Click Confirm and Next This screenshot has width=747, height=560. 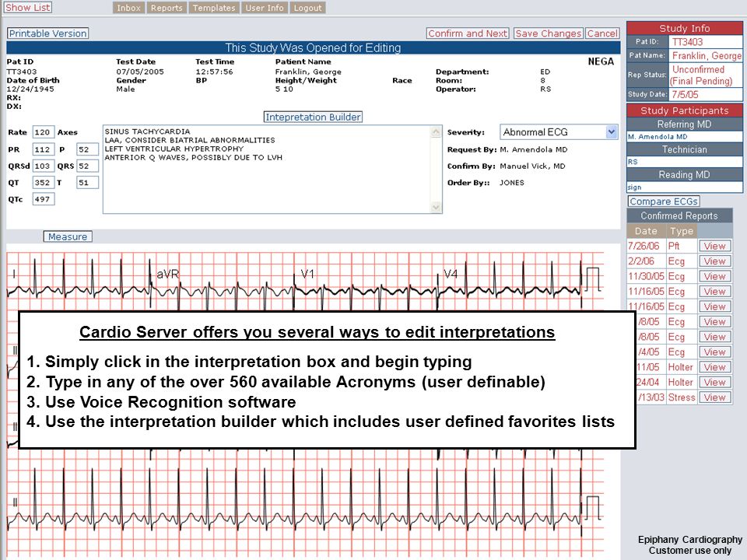click(x=468, y=33)
